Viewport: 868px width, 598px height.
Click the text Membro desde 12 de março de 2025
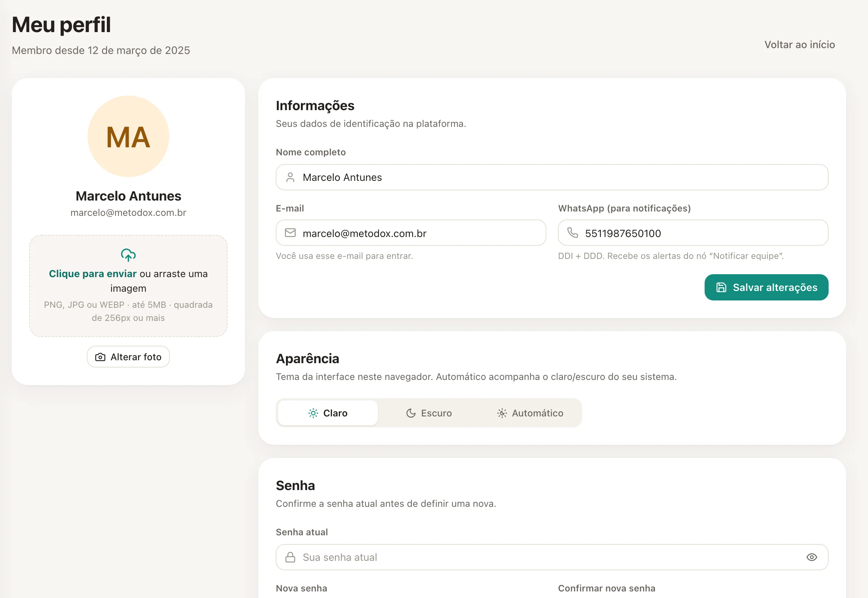point(101,50)
